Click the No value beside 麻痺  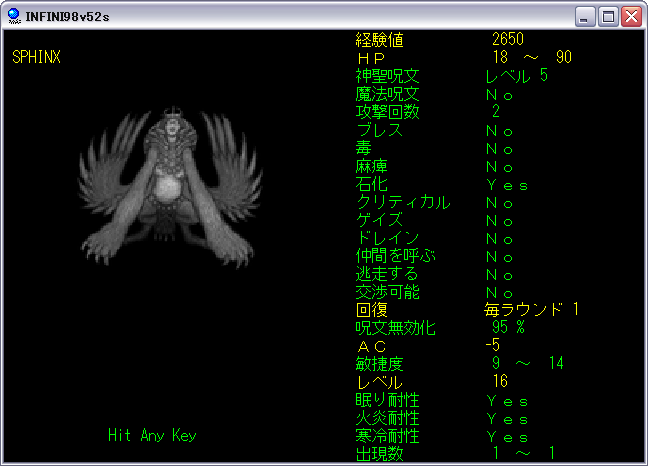tap(499, 167)
